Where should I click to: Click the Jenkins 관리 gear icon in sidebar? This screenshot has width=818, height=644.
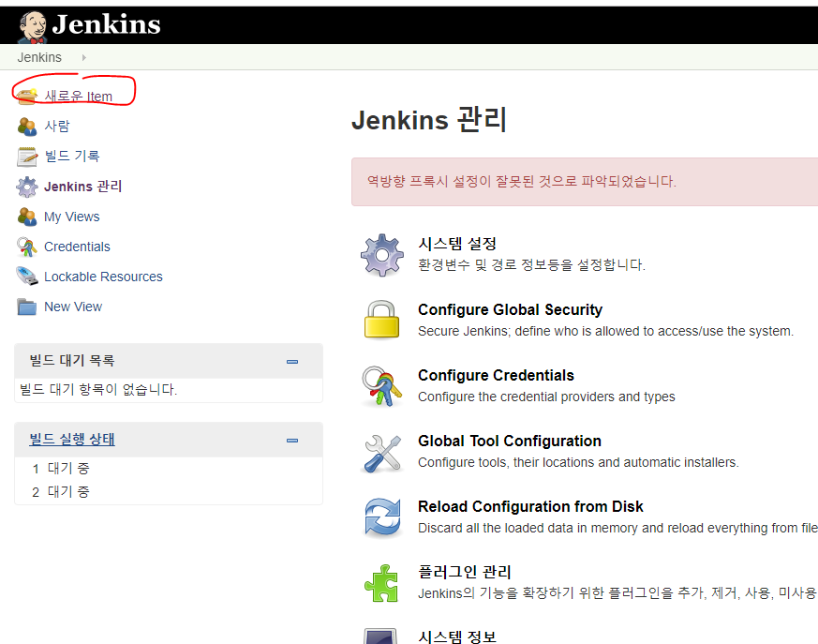(26, 187)
